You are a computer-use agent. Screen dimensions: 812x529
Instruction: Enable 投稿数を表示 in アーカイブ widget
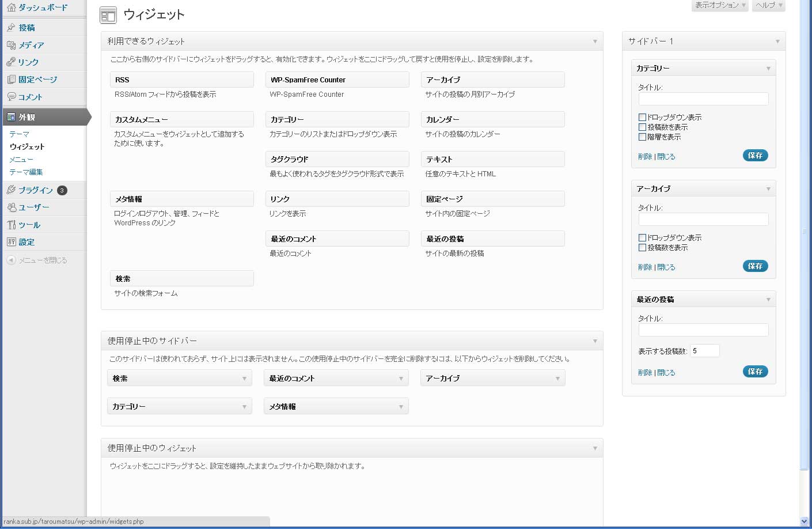[642, 247]
